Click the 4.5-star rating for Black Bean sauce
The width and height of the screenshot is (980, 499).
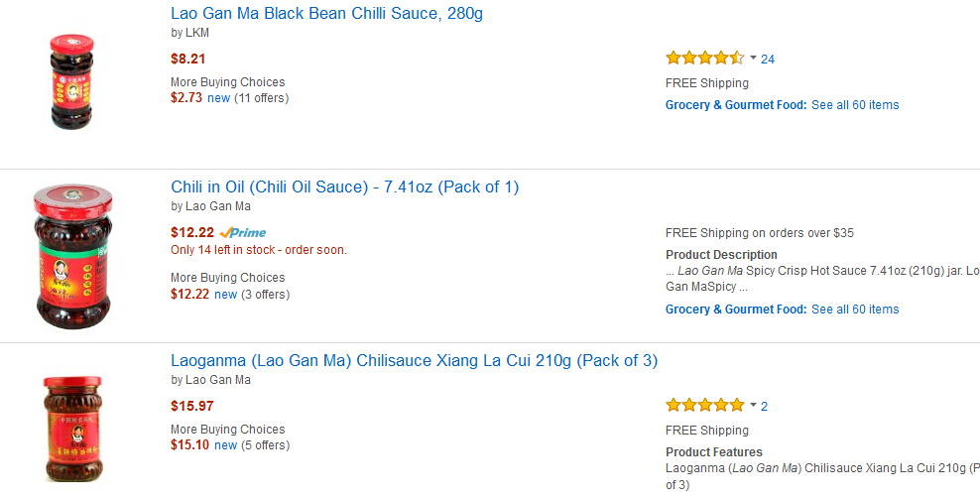(704, 59)
